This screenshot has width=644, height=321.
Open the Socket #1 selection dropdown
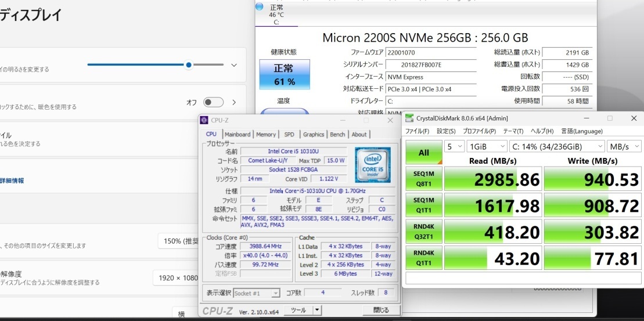click(x=257, y=293)
